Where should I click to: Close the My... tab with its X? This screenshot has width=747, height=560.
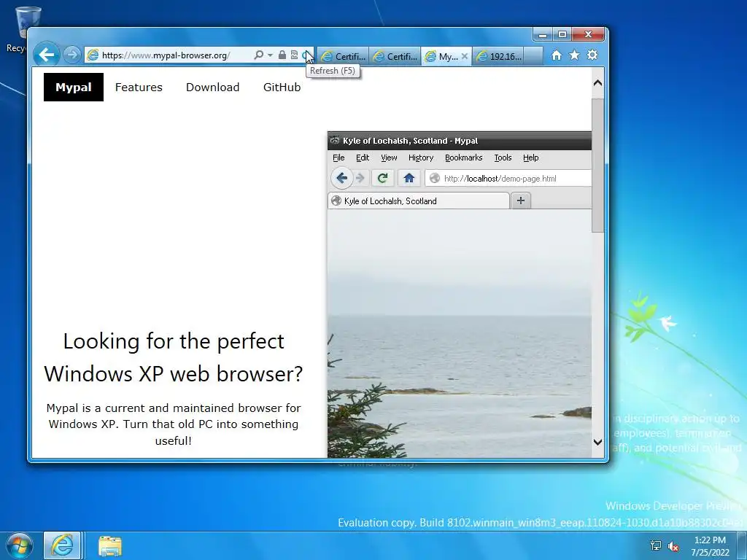465,56
